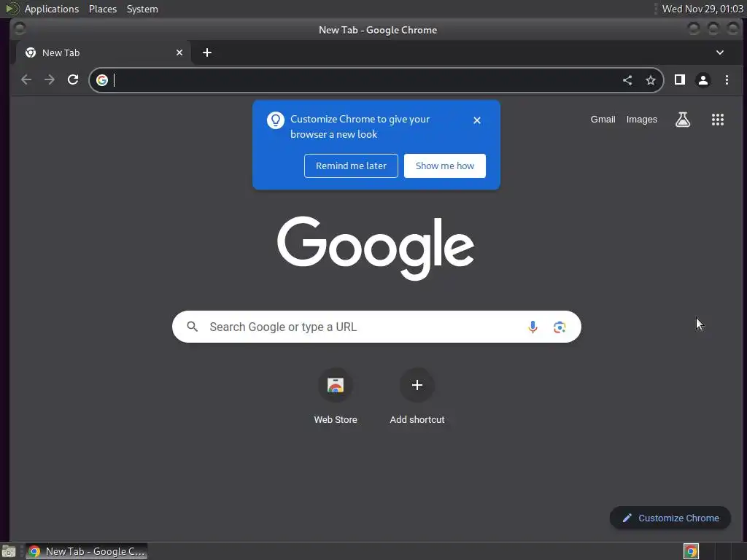This screenshot has width=747, height=560.
Task: Open a new tab with the plus button
Action: coord(206,52)
